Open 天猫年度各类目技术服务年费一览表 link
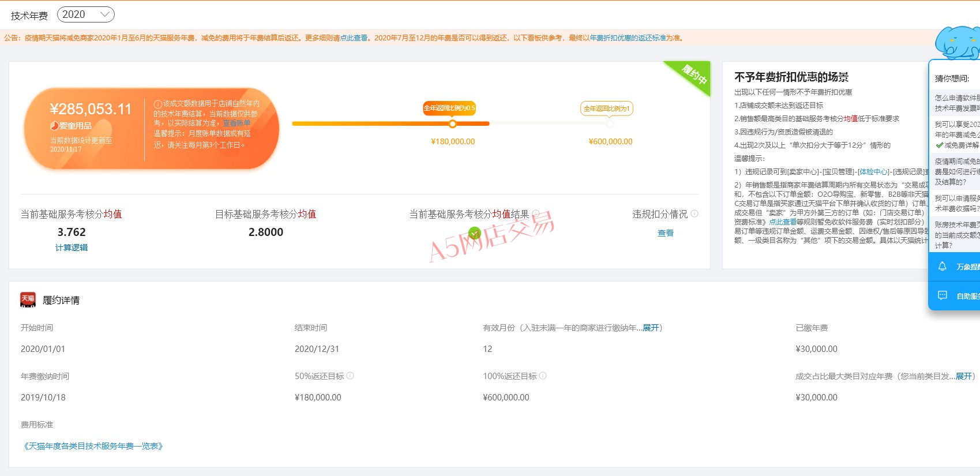Screen dimensions: 980x476 tap(93, 446)
